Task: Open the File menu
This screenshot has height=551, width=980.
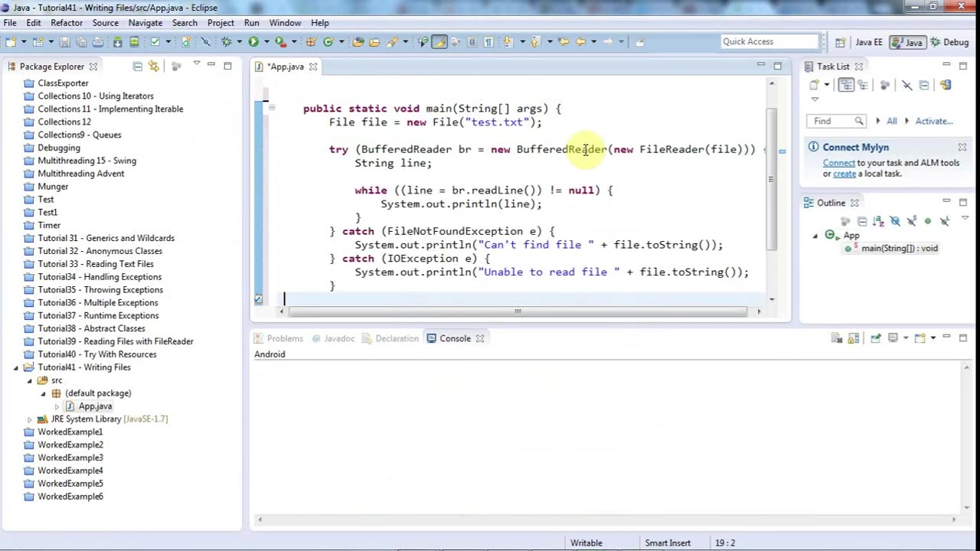Action: 10,23
